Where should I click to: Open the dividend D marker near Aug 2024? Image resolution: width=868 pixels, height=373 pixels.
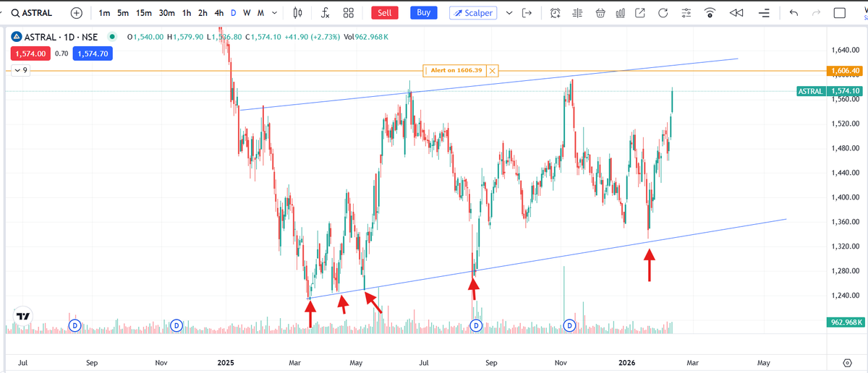point(75,326)
